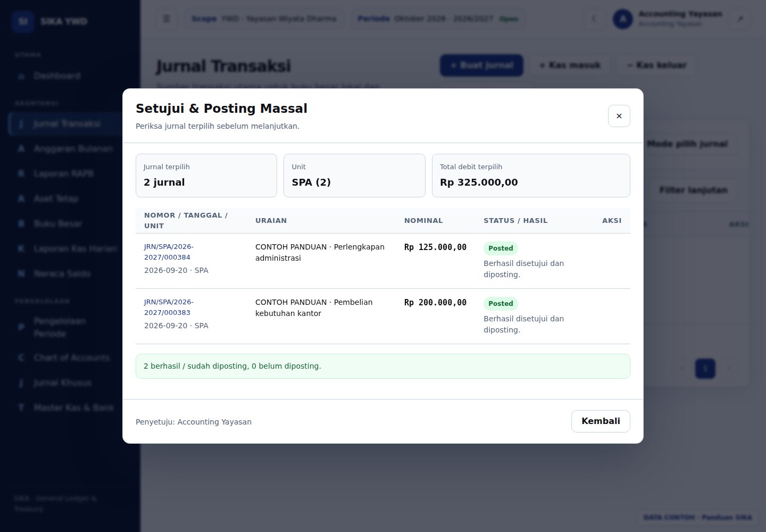This screenshot has height=532, width=766.
Task: Click the hamburger menu icon in the header
Action: (166, 19)
